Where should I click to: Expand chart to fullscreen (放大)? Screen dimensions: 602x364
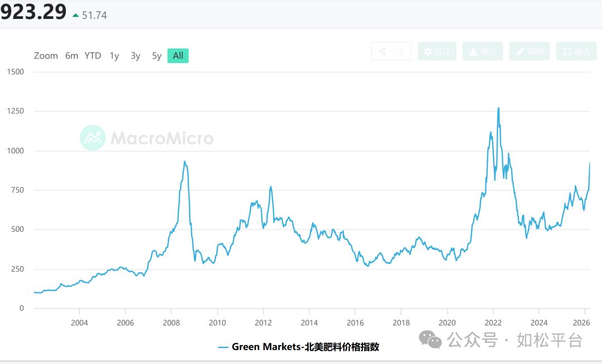[576, 51]
